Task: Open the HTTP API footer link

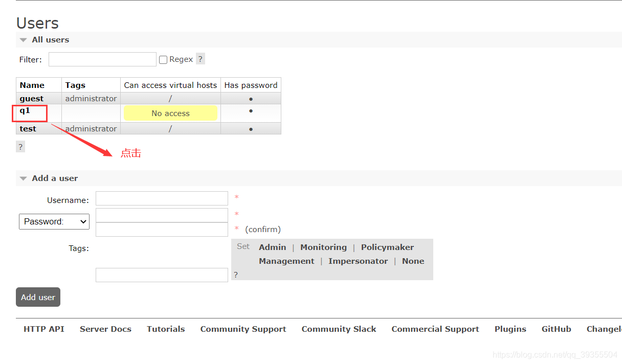Action: tap(44, 329)
